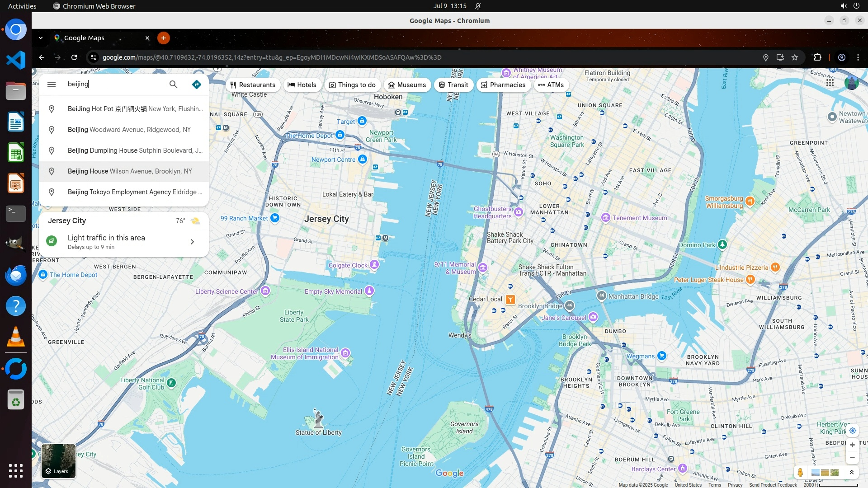Bookmark this page with star icon
The image size is (868, 488).
coord(795,57)
